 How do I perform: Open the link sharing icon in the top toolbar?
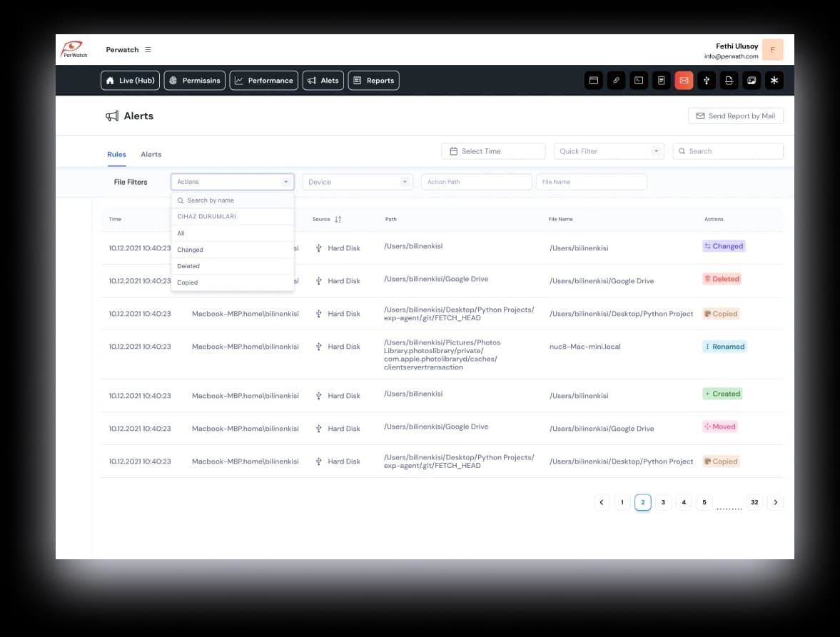tap(616, 81)
